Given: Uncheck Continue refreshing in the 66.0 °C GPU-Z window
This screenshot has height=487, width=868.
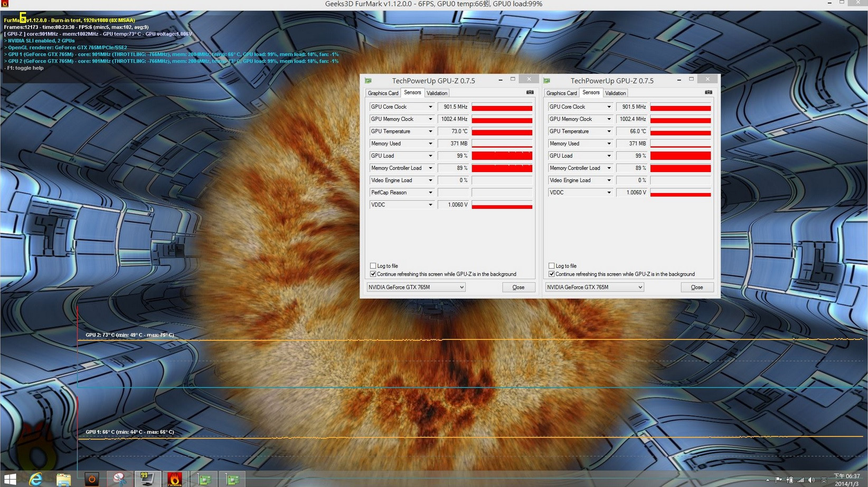Looking at the screenshot, I should coord(552,274).
